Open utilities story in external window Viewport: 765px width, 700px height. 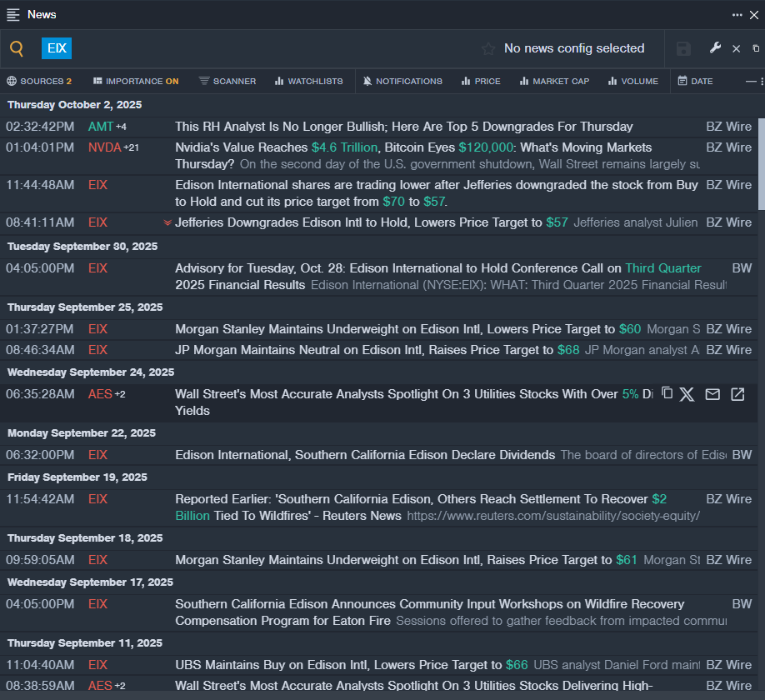click(x=737, y=394)
